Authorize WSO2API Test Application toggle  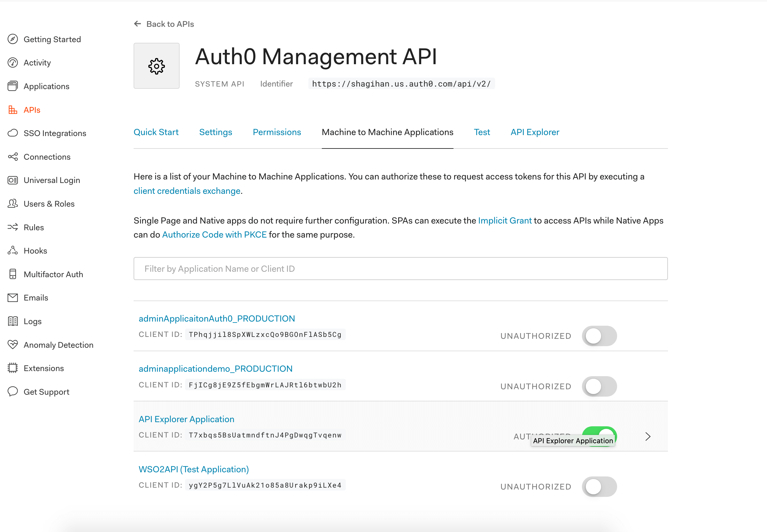coord(599,486)
